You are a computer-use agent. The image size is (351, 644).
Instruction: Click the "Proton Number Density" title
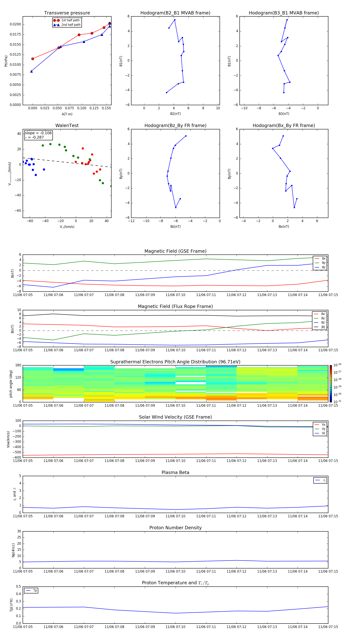175,528
